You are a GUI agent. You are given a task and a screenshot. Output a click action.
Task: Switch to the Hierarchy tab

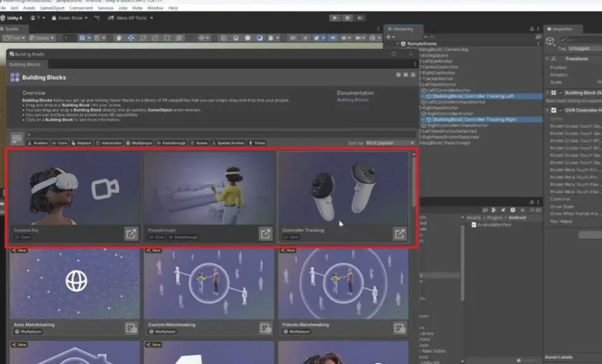(x=403, y=28)
